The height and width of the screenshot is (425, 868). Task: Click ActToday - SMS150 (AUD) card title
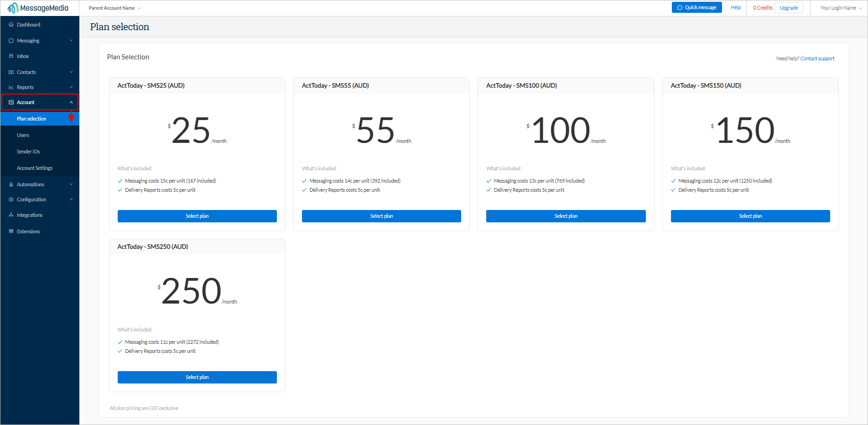(x=706, y=85)
